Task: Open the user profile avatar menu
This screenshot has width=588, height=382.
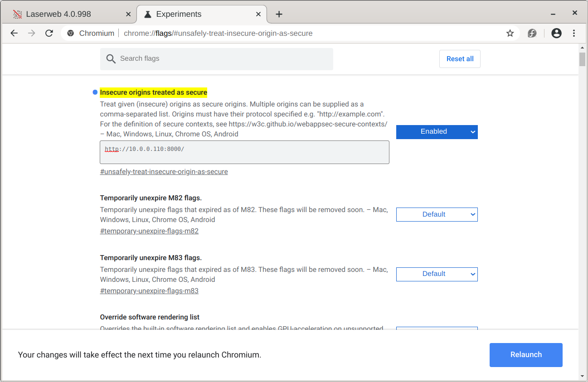Action: (x=556, y=33)
